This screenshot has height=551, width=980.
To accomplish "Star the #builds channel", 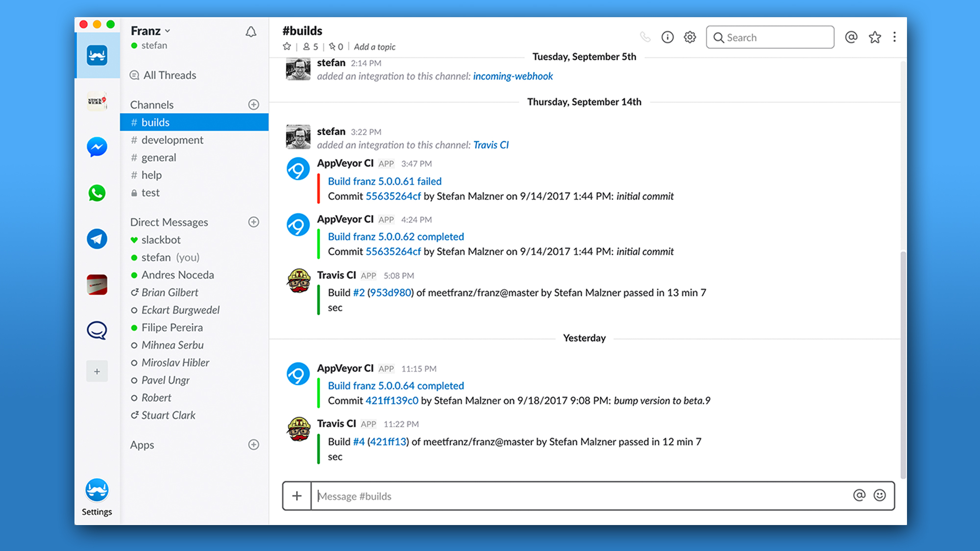I will click(x=287, y=47).
